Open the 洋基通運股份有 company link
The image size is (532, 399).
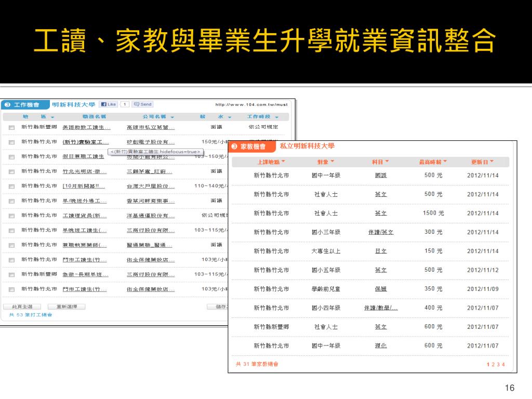coord(151,216)
